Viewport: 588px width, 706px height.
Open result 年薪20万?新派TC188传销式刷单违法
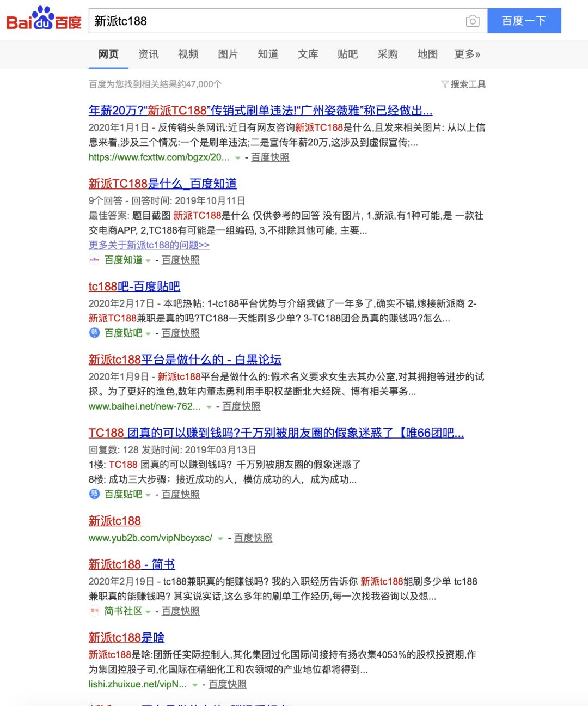(x=260, y=111)
